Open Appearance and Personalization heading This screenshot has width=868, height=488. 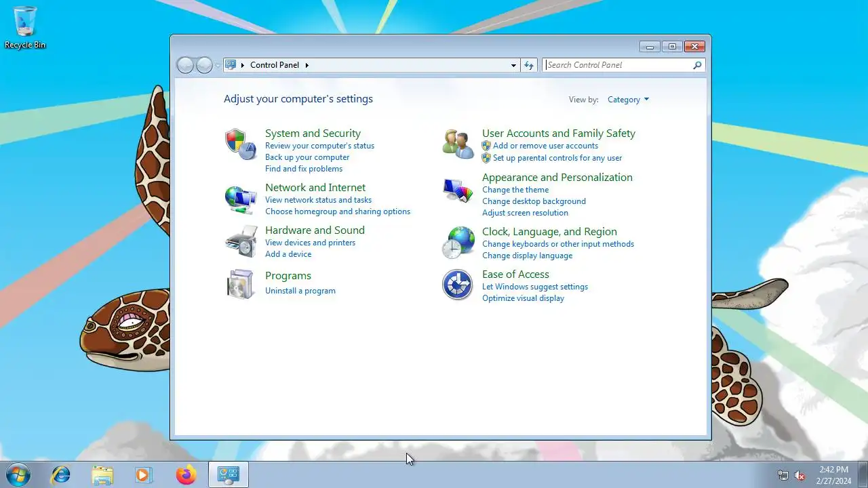pos(557,178)
